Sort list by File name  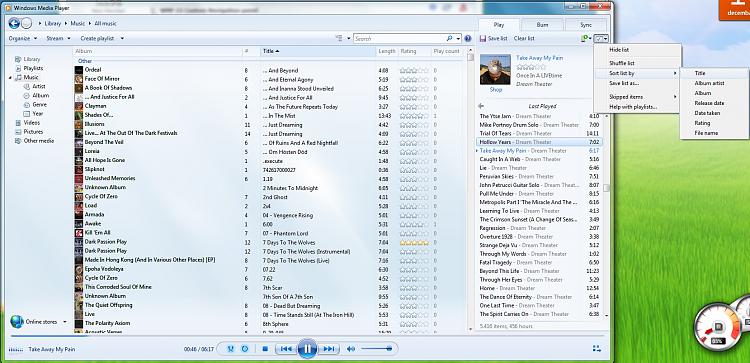[x=714, y=133]
